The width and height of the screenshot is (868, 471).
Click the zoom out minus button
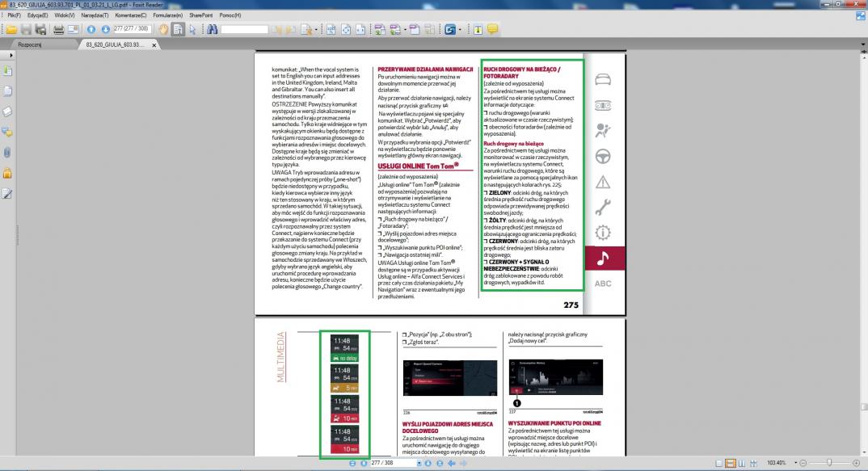click(804, 463)
